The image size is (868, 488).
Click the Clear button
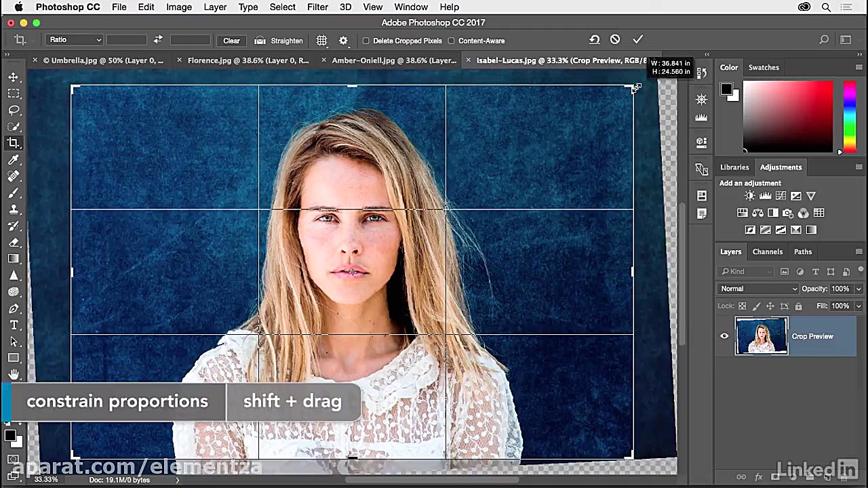(231, 41)
